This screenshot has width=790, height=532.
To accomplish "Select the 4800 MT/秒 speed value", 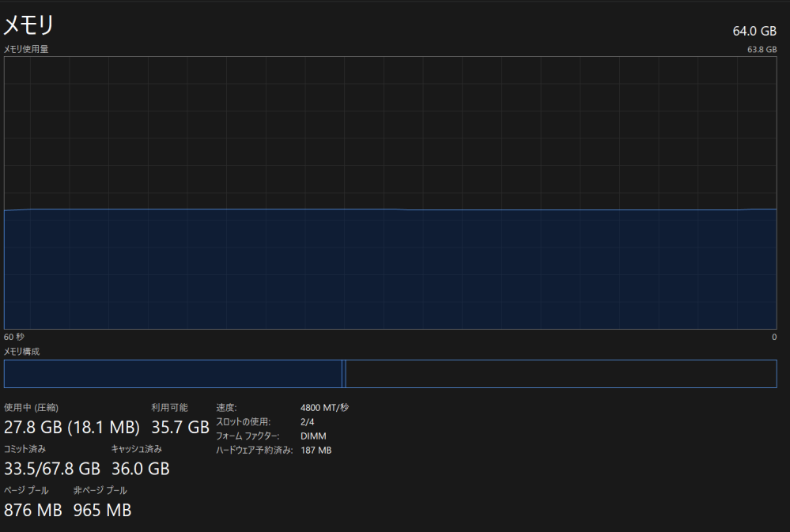I will coord(324,408).
